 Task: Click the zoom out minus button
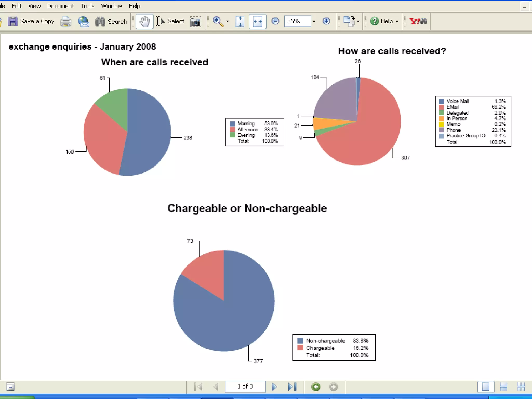coord(275,21)
